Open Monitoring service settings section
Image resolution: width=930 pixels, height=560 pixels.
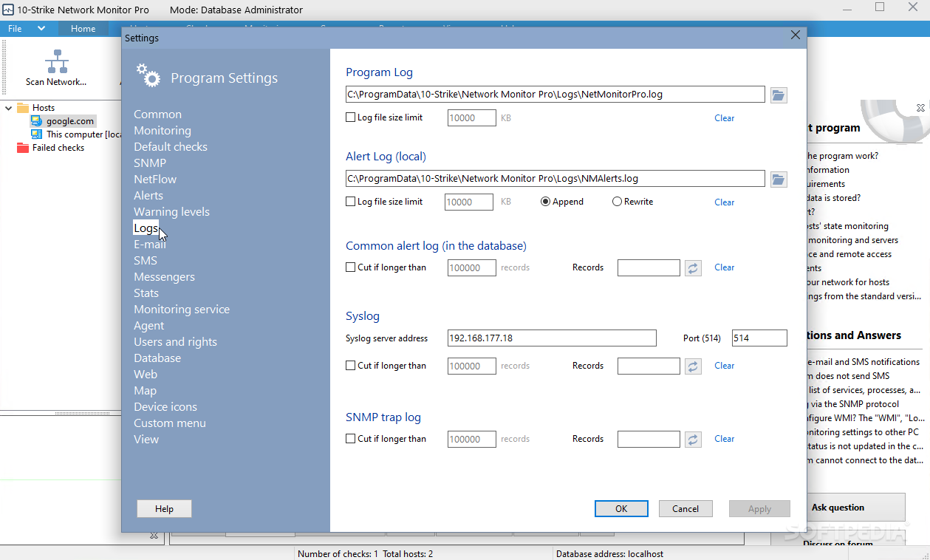pos(182,310)
